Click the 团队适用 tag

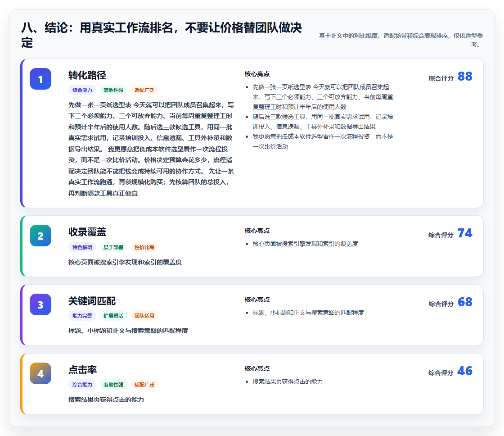[x=144, y=316]
